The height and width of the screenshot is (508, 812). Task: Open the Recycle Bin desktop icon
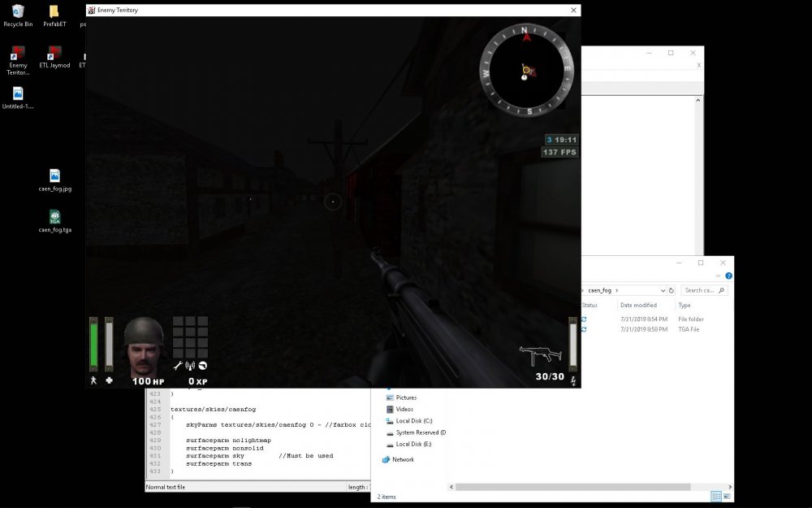click(x=18, y=15)
